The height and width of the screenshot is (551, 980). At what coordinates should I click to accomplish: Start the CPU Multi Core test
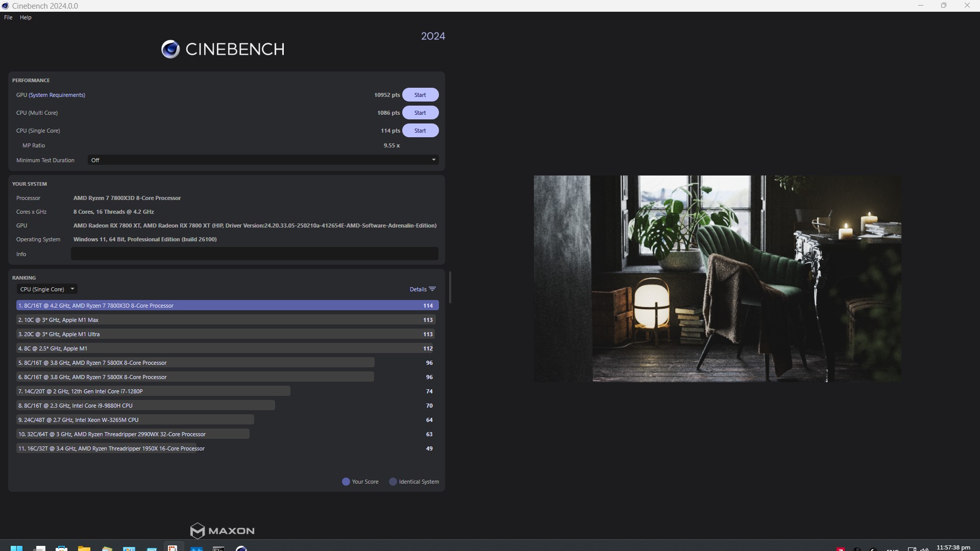click(420, 113)
